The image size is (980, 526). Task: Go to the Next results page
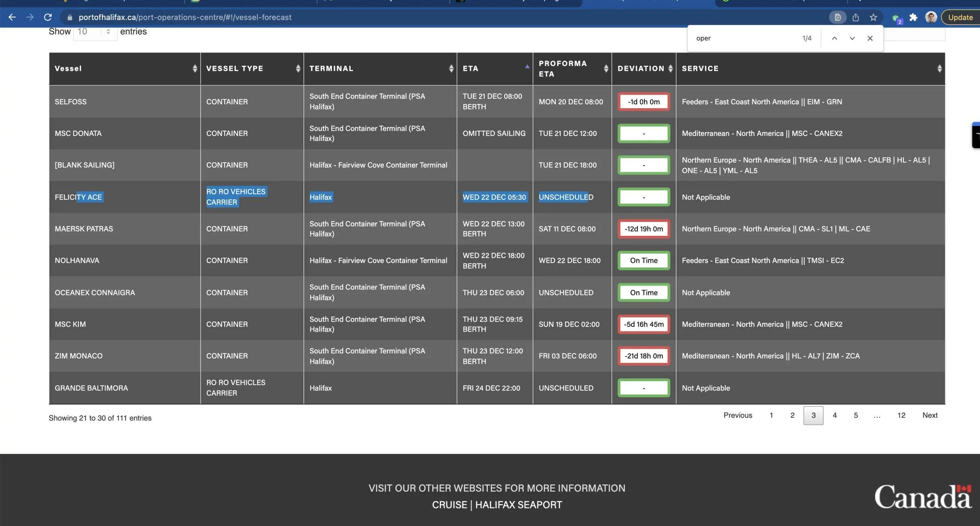[930, 415]
